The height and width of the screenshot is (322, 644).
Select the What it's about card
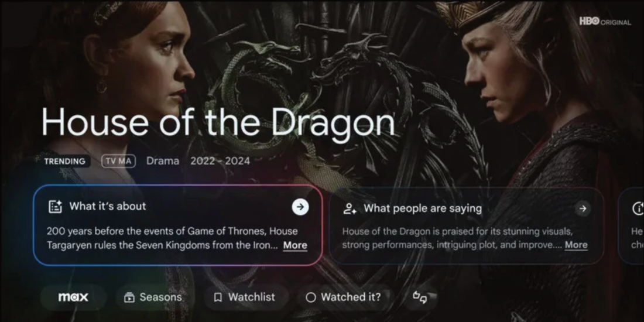[x=177, y=225]
